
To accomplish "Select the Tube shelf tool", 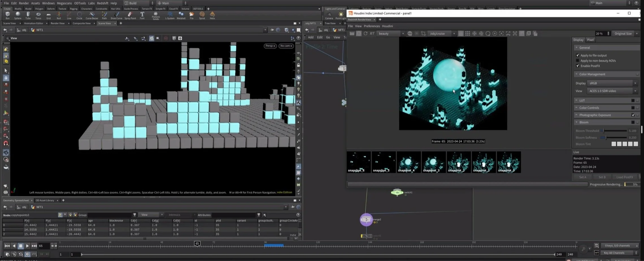I will click(28, 15).
